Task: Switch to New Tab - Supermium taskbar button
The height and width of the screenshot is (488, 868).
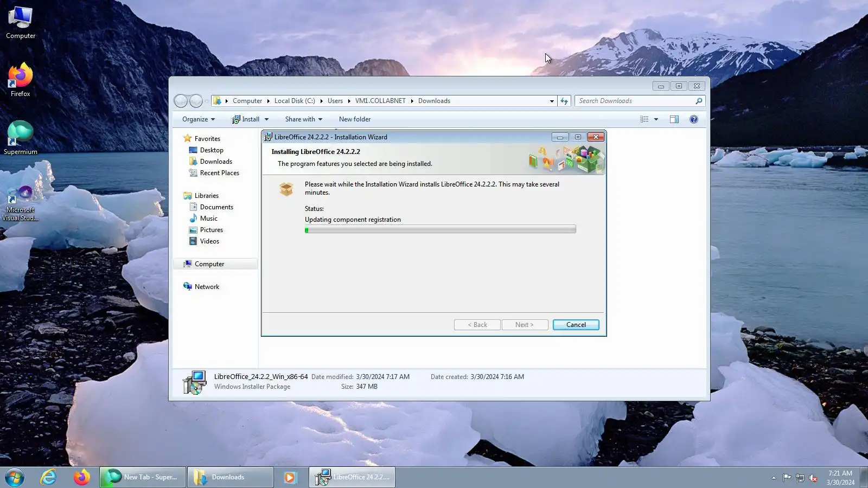Action: coord(143,477)
